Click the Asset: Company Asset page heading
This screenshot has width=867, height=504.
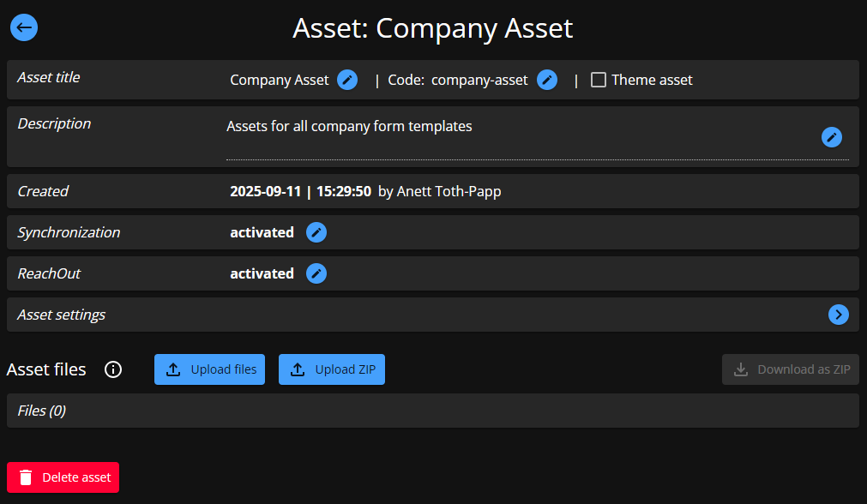coord(433,28)
